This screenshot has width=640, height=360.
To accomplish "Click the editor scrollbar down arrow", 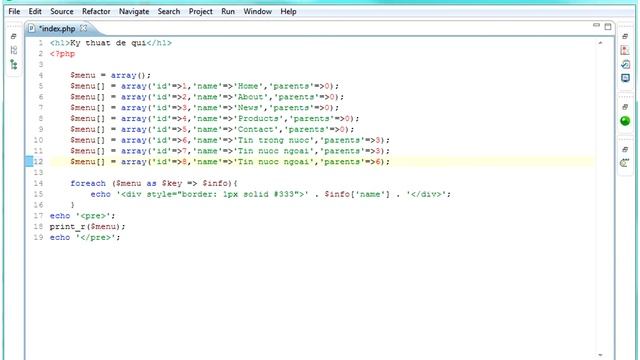I will pos(600,355).
